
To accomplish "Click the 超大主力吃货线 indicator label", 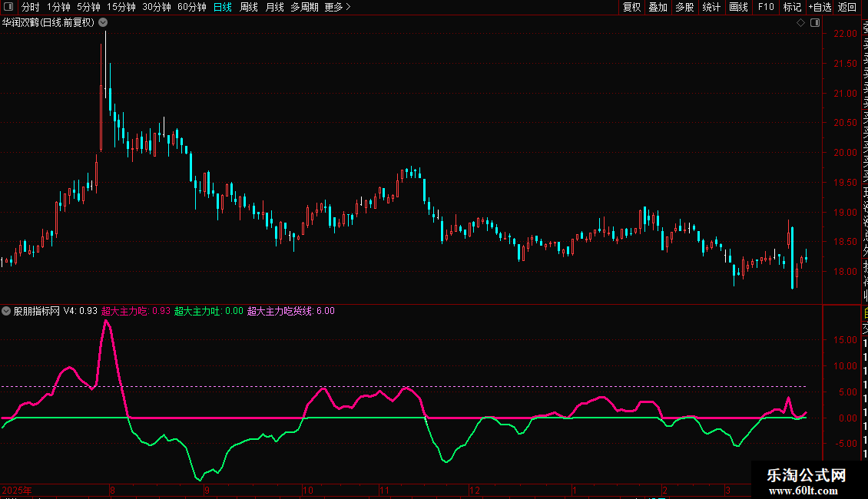I will (x=280, y=311).
